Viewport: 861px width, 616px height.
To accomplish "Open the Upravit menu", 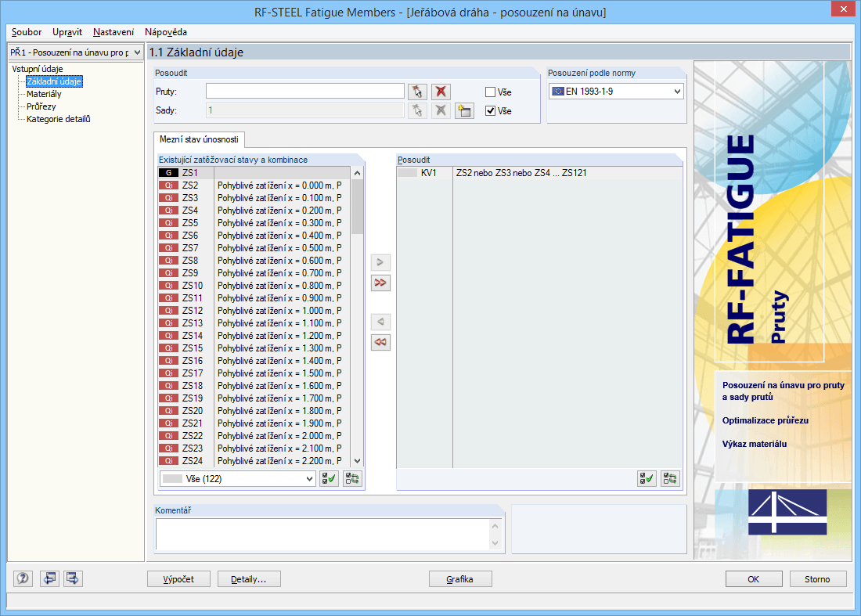I will 67,32.
